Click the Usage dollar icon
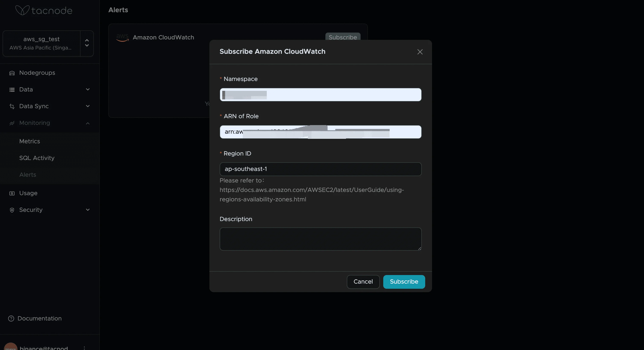The image size is (644, 350). 12,193
